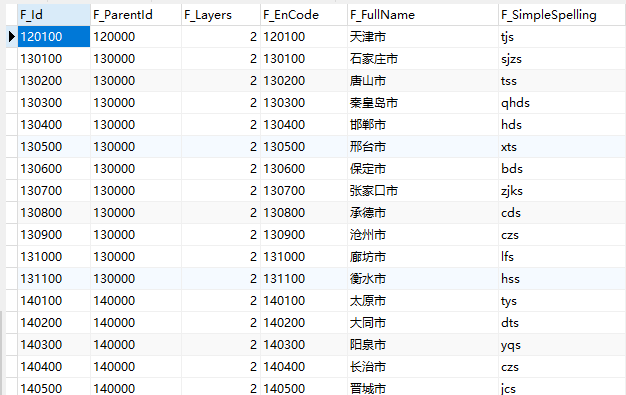Select the row header for 130200
626x395 pixels.
[x=12, y=81]
